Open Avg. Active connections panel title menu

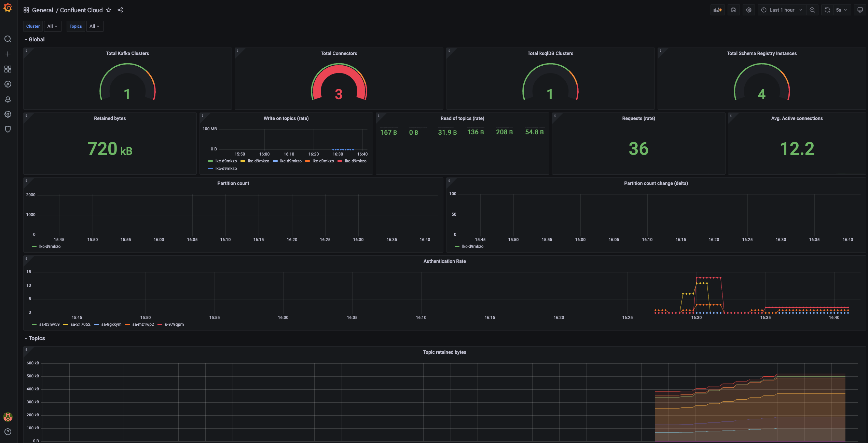(797, 118)
